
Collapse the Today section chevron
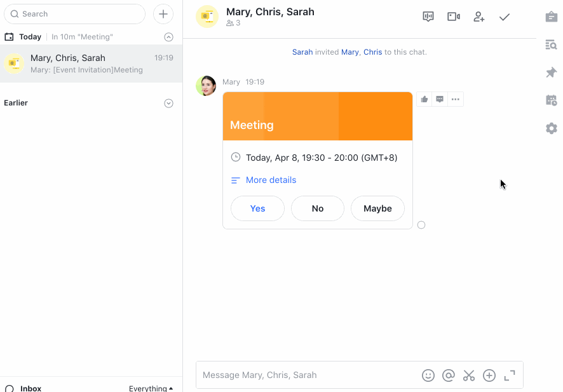[x=169, y=37]
